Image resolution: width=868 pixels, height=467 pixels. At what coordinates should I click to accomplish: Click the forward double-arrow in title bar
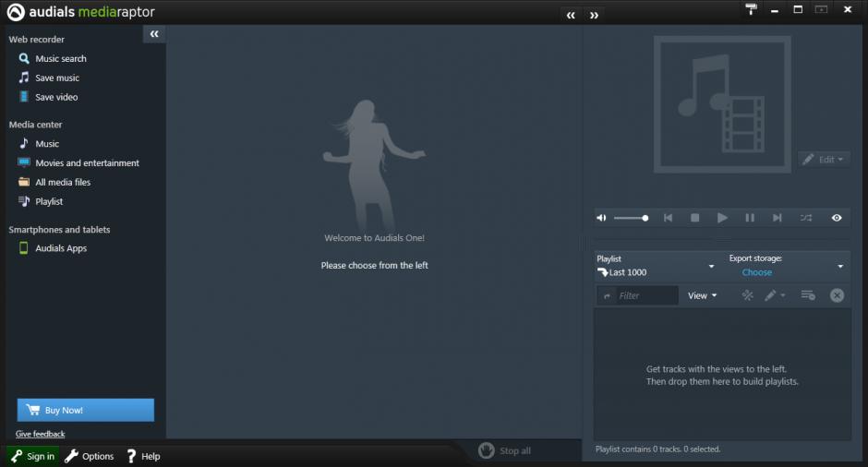coord(594,16)
